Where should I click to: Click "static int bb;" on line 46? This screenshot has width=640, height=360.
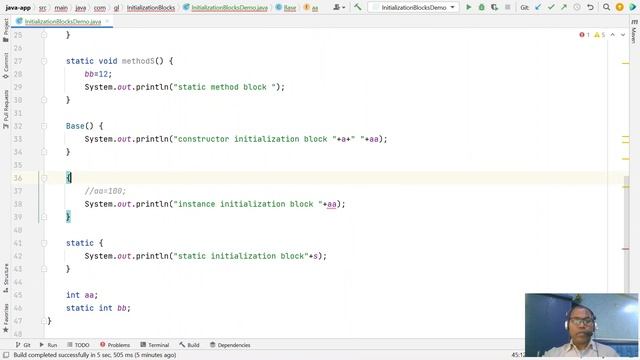pyautogui.click(x=98, y=308)
